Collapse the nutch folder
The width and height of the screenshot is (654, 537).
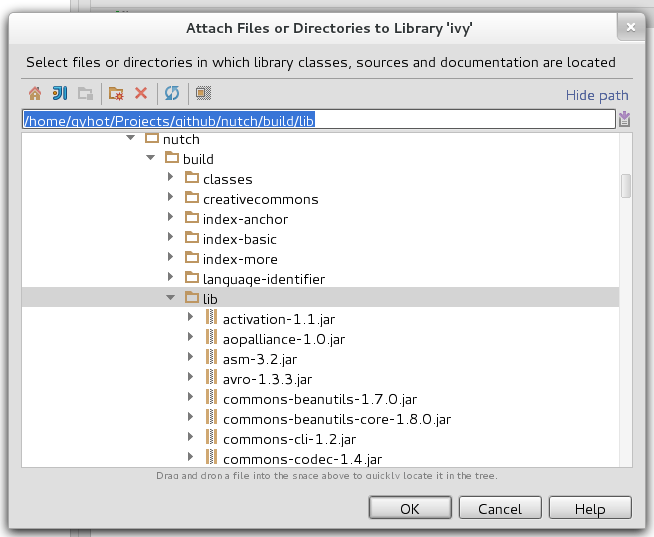tap(131, 138)
